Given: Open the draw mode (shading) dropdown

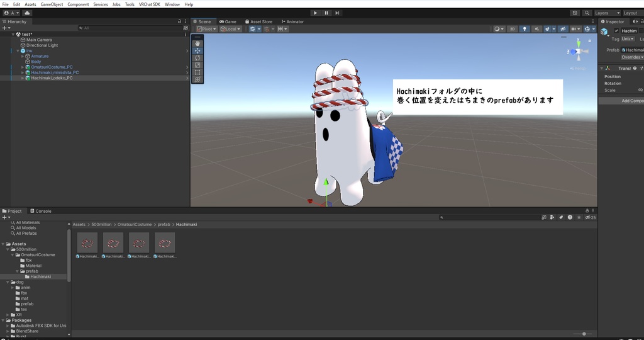Looking at the screenshot, I should [x=499, y=29].
